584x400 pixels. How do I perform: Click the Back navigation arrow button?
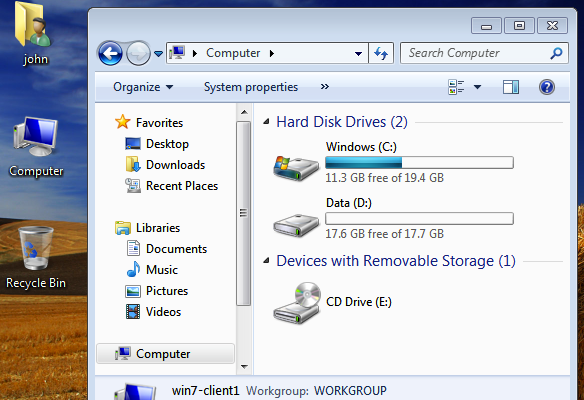(x=110, y=53)
